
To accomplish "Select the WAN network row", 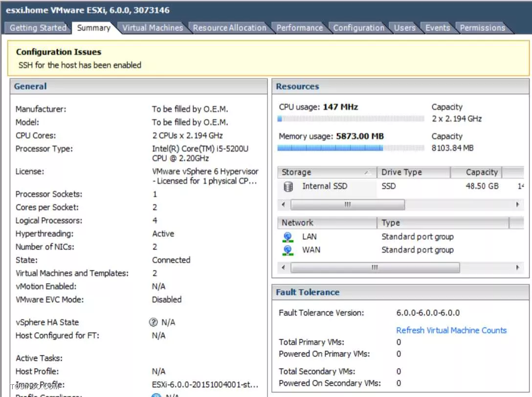I will [400, 250].
